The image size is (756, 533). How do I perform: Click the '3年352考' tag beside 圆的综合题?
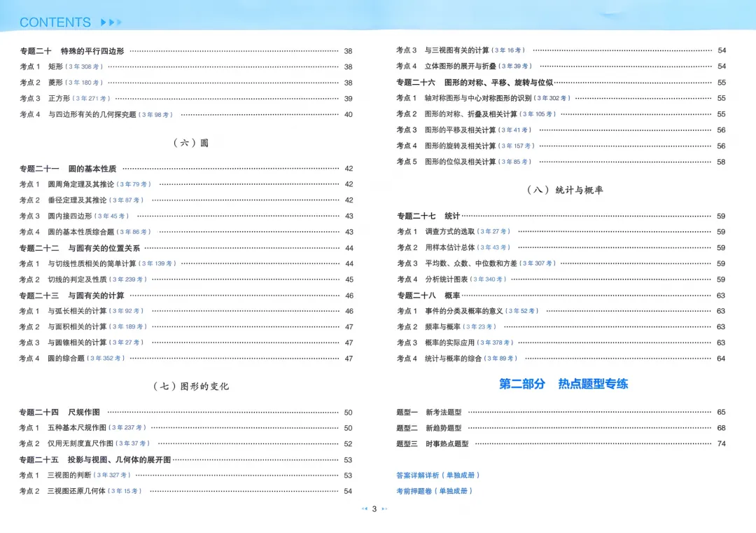(106, 359)
